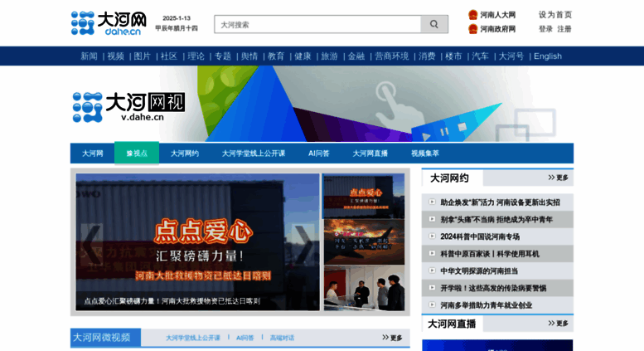This screenshot has width=644, height=351.
Task: Click play icon beside 2024科普中国说河南专场
Action: [432, 236]
